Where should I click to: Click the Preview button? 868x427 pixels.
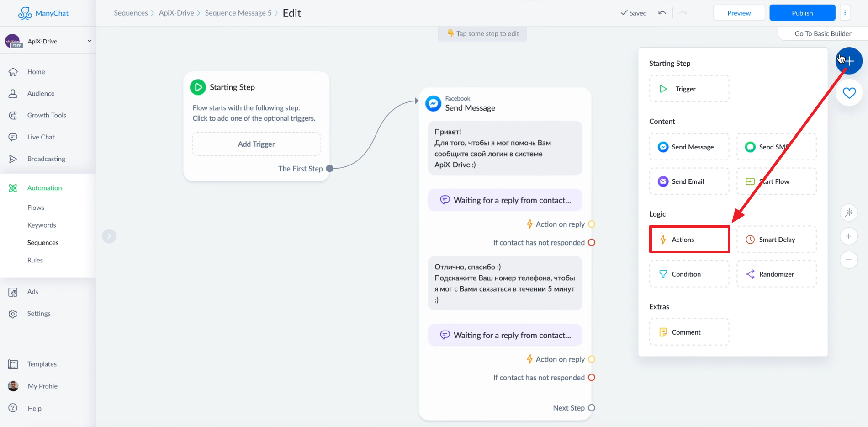739,13
